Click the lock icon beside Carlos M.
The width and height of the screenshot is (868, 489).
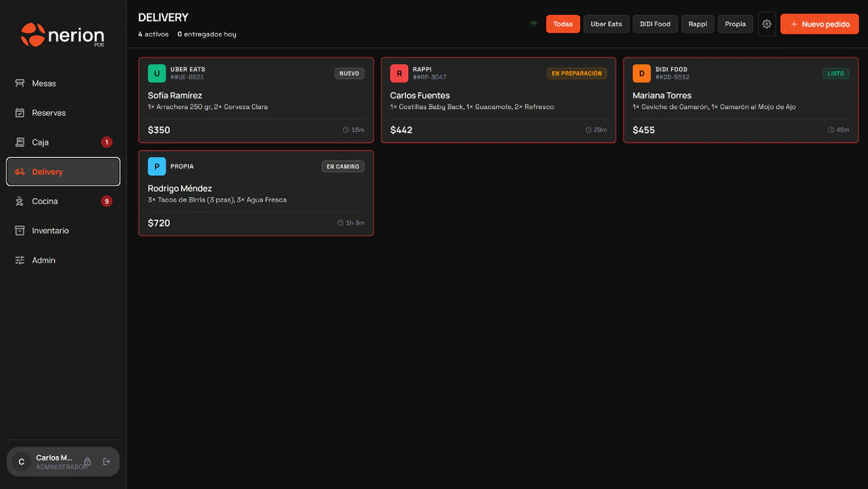[87, 462]
